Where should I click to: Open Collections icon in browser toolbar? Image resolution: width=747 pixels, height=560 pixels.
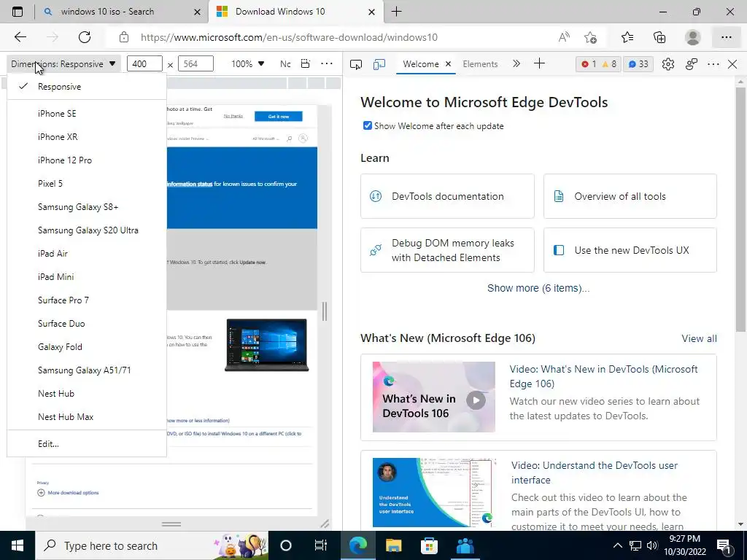pyautogui.click(x=659, y=37)
